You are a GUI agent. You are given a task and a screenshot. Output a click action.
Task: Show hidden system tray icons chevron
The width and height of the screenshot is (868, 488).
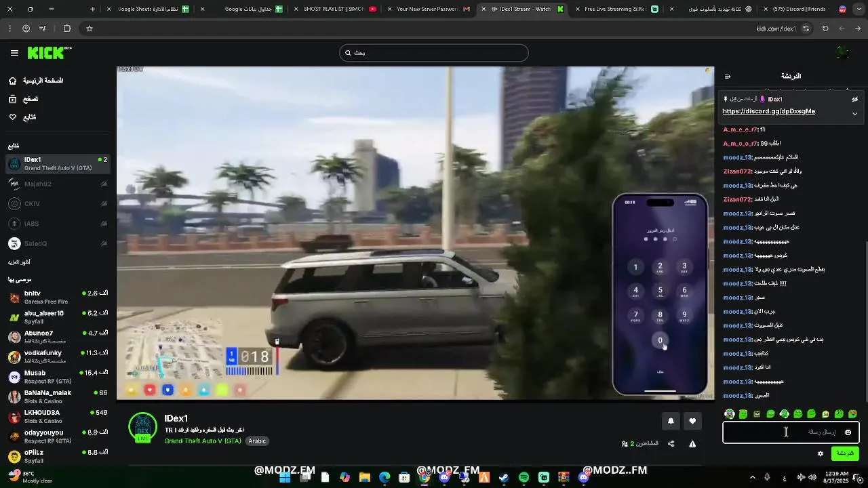tap(752, 477)
